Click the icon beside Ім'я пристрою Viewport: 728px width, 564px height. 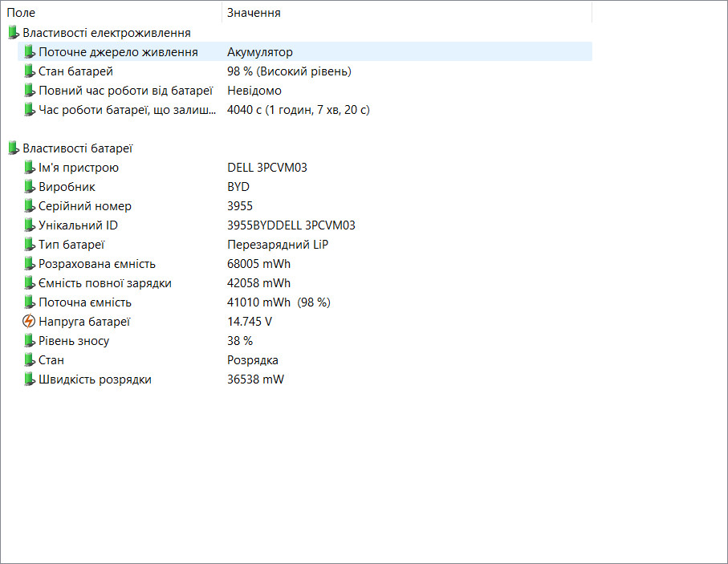pyautogui.click(x=29, y=167)
